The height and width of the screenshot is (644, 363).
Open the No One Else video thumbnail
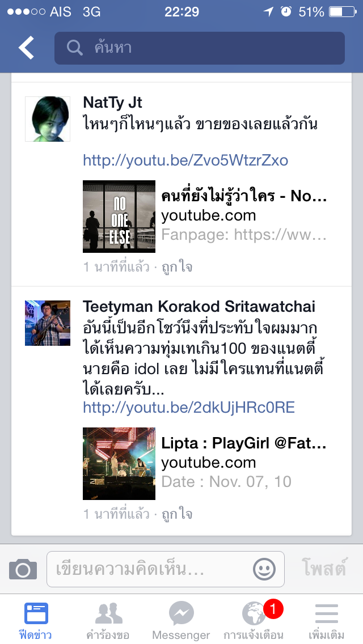tap(119, 217)
